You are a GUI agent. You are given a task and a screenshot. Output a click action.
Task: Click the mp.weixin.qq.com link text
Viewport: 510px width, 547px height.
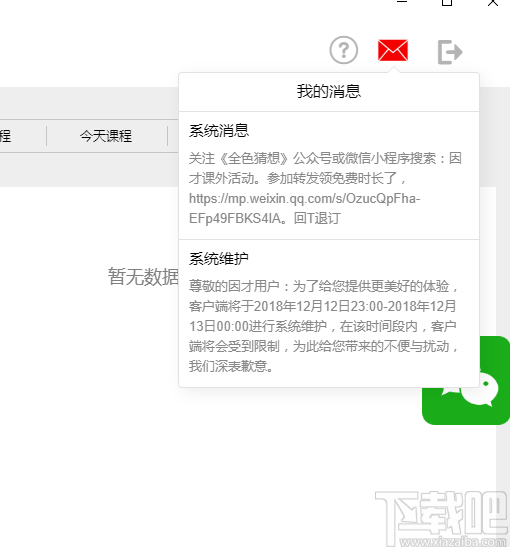[305, 208]
